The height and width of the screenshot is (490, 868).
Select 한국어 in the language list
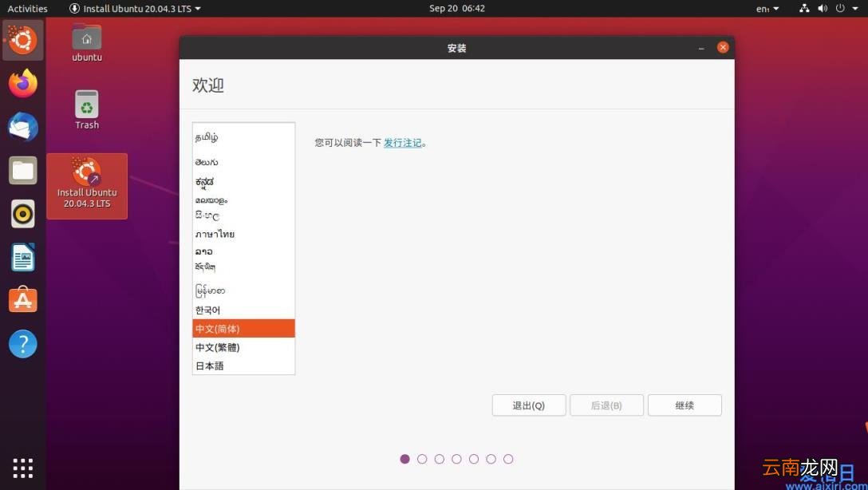coord(243,310)
